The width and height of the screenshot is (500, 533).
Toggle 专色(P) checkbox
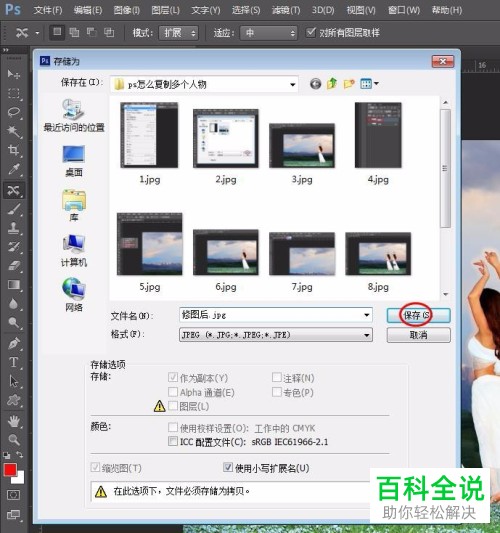point(277,392)
